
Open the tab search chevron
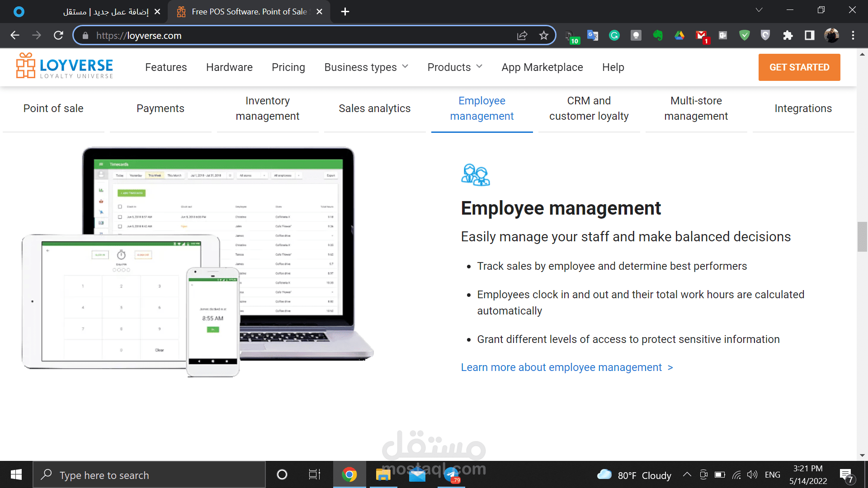click(x=759, y=10)
